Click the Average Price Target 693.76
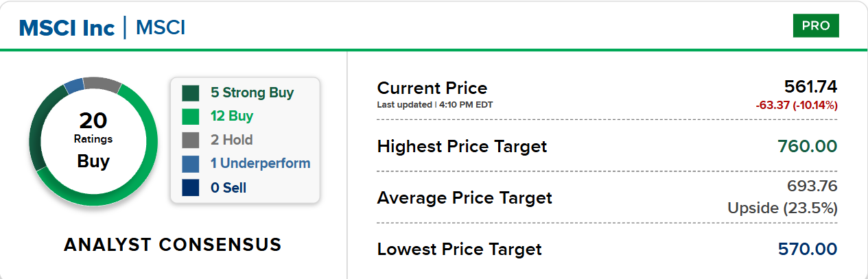Viewport: 868px width, 279px height. tap(812, 186)
